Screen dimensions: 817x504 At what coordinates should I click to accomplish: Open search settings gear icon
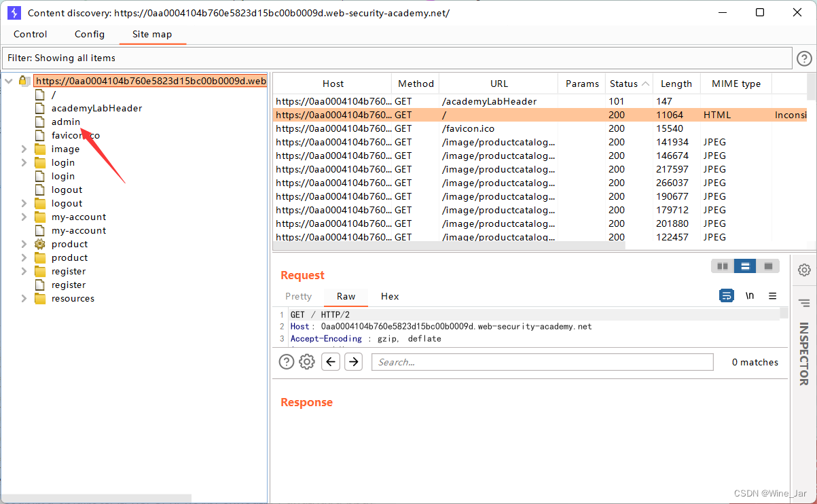(x=307, y=362)
